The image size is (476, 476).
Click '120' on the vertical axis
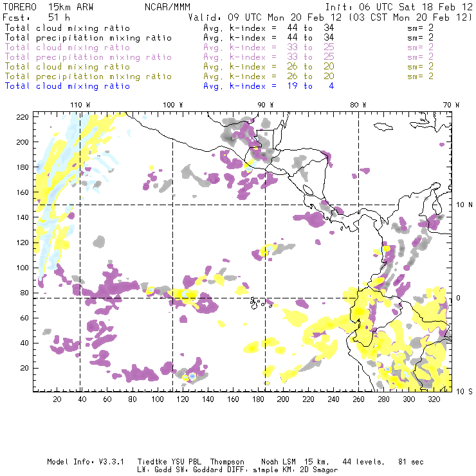[23, 243]
